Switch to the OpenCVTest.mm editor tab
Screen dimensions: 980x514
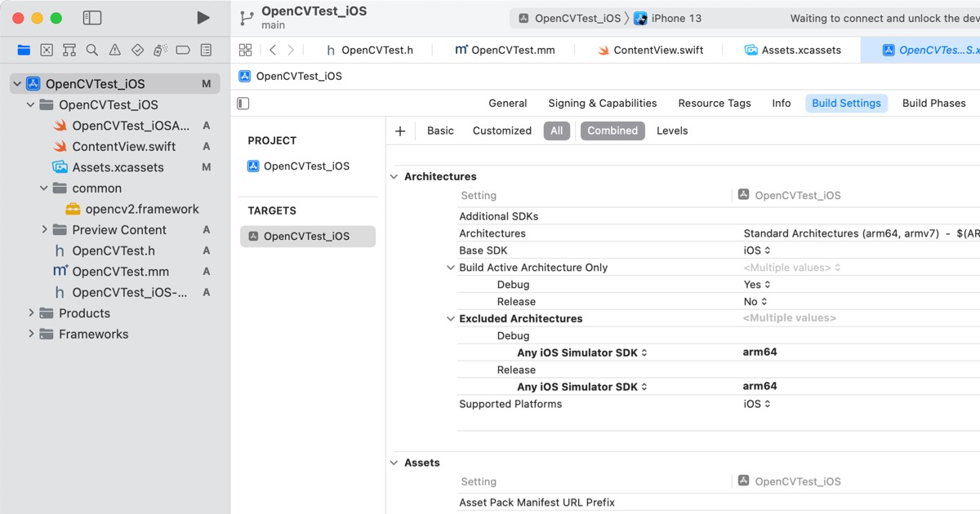click(x=505, y=50)
